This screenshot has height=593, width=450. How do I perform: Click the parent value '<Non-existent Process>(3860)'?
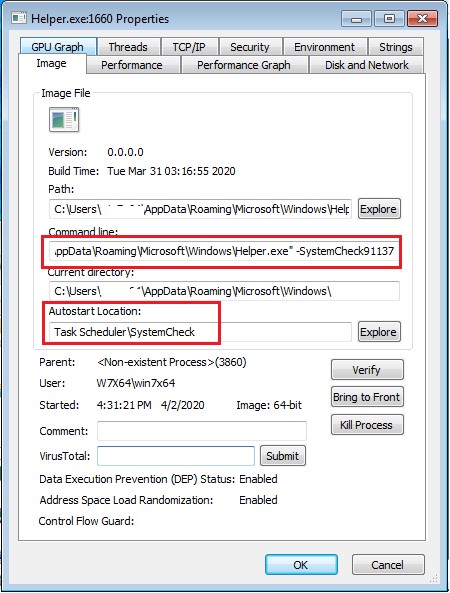(172, 362)
